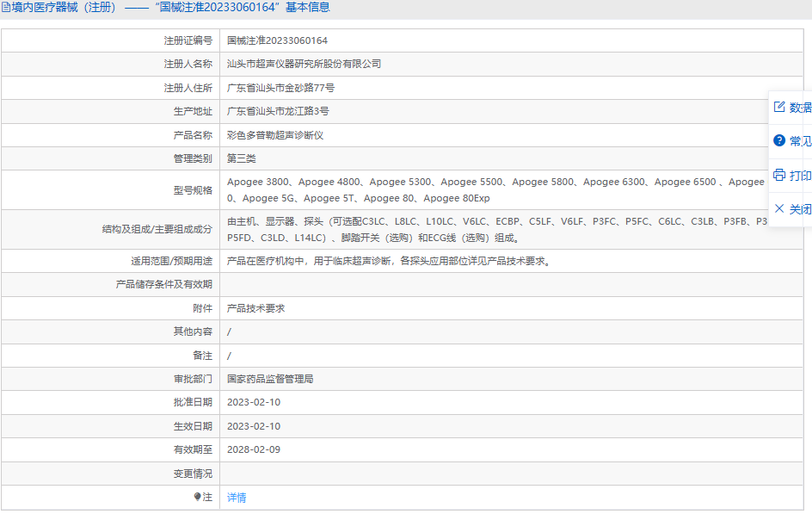Click the 批准日期 label

coord(193,402)
